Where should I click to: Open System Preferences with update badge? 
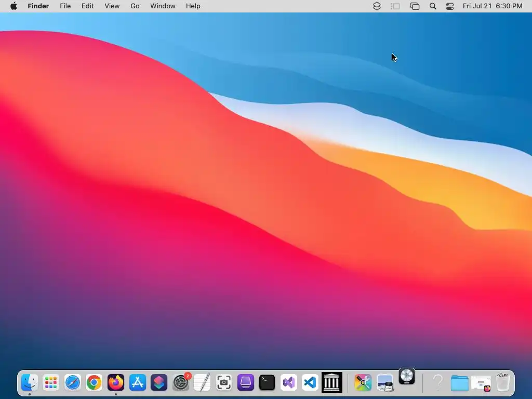pos(181,382)
